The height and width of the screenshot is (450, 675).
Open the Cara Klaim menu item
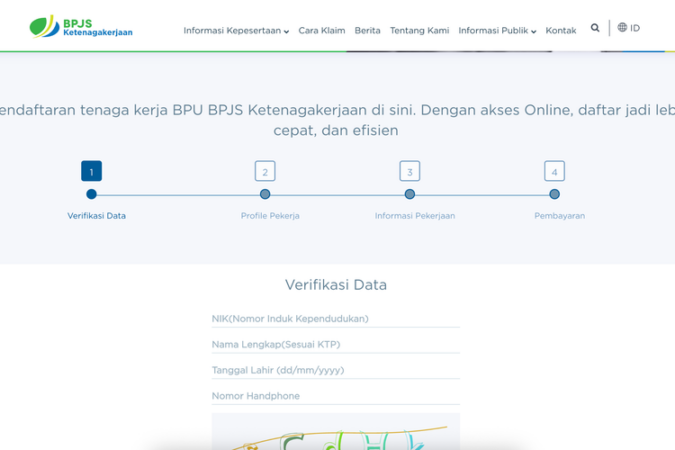pos(321,30)
